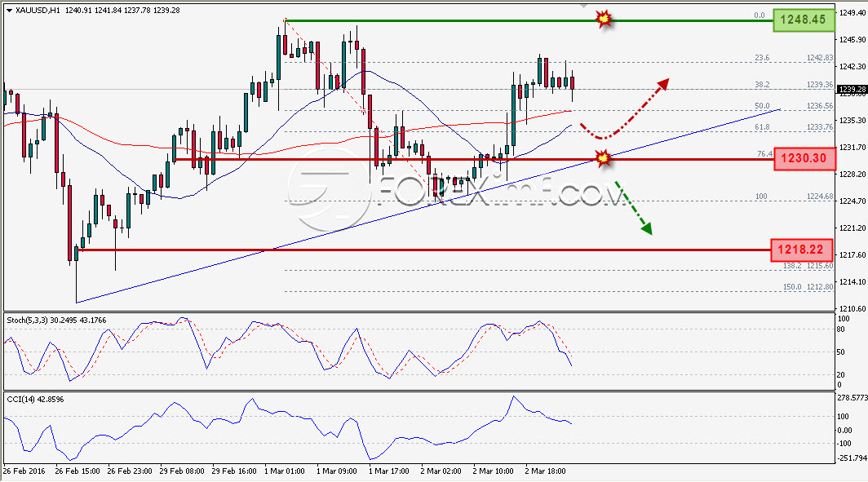Click the 29 Feb 16:00 time label

(234, 471)
